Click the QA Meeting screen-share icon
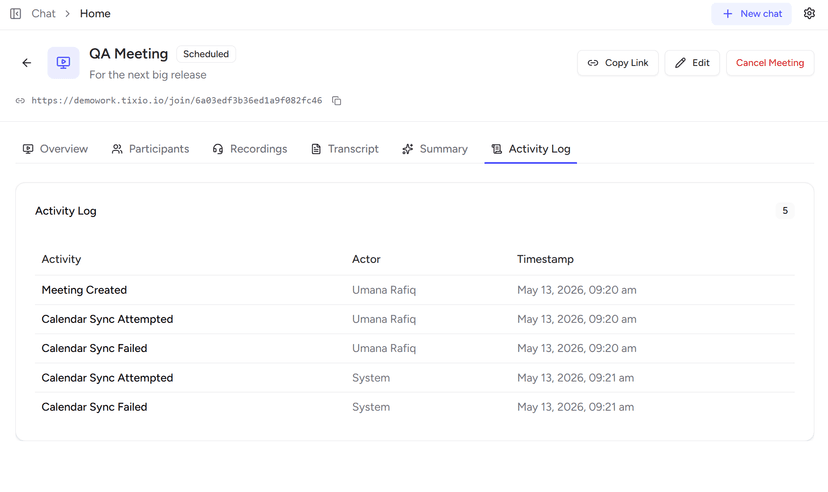This screenshot has width=828, height=492. [63, 63]
